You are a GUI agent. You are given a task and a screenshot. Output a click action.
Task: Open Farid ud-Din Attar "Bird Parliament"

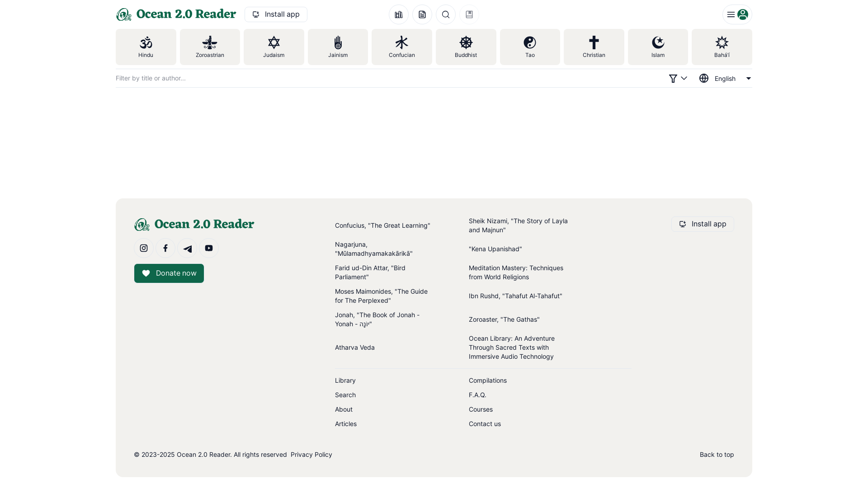click(x=370, y=272)
